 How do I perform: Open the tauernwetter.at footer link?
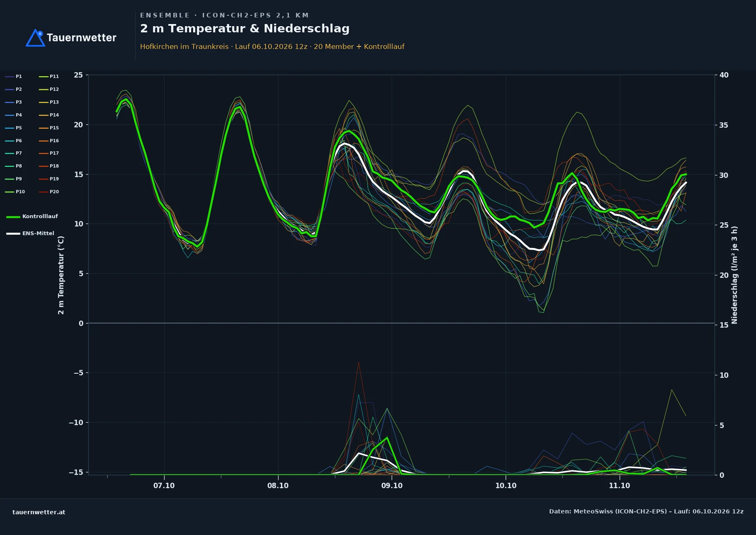39,512
